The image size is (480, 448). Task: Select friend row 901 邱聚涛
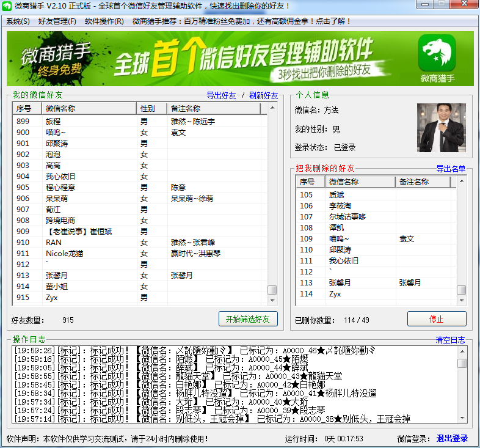140,144
